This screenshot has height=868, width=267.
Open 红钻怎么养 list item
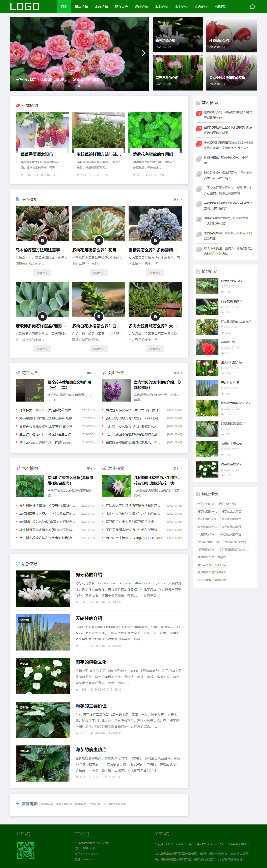pyautogui.click(x=133, y=506)
